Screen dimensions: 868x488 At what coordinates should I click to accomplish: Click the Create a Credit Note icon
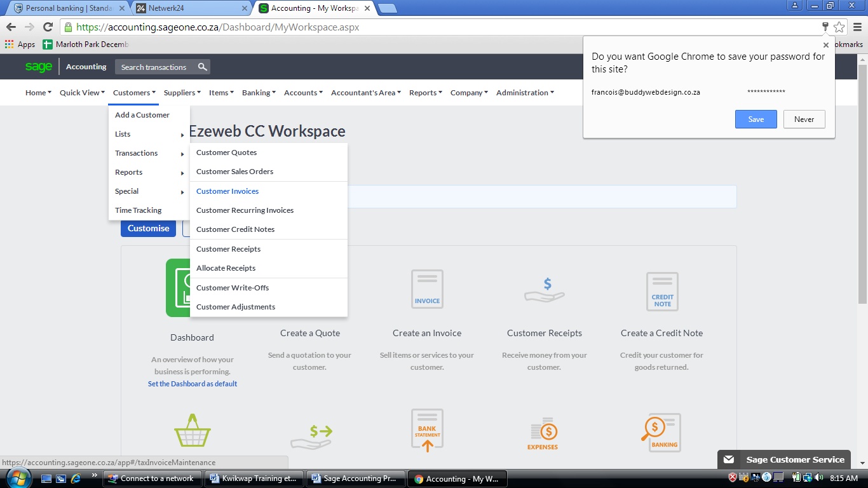click(x=662, y=292)
